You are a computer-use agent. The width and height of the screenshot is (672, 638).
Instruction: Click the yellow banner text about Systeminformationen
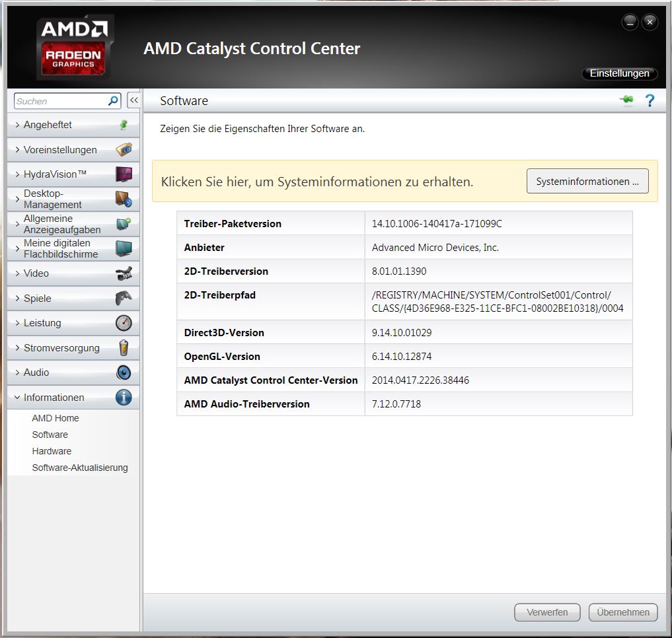[x=317, y=182]
